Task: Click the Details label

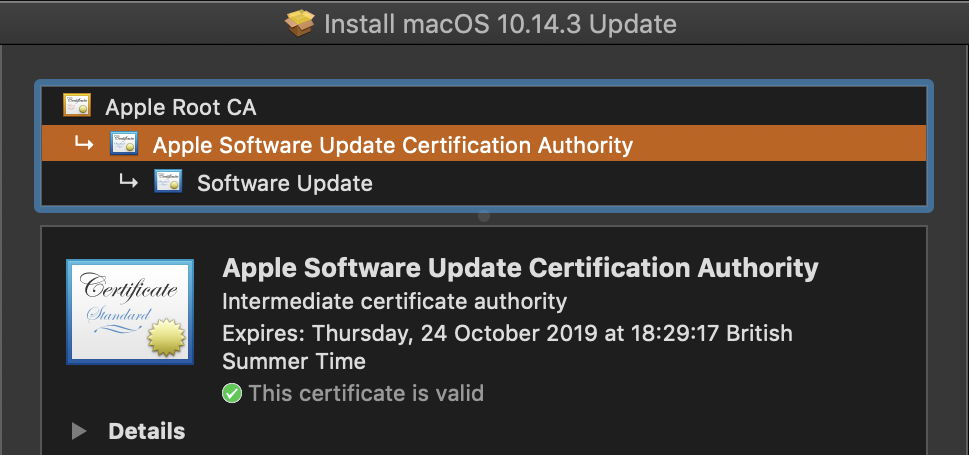Action: 146,432
